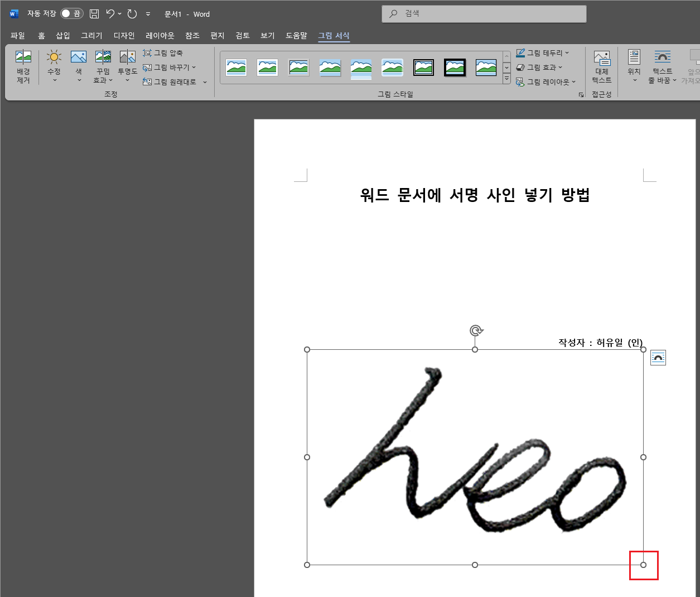This screenshot has width=700, height=597.
Task: Select the 꾸밈 효과 (Artistic Effects) tool
Action: coord(103,66)
